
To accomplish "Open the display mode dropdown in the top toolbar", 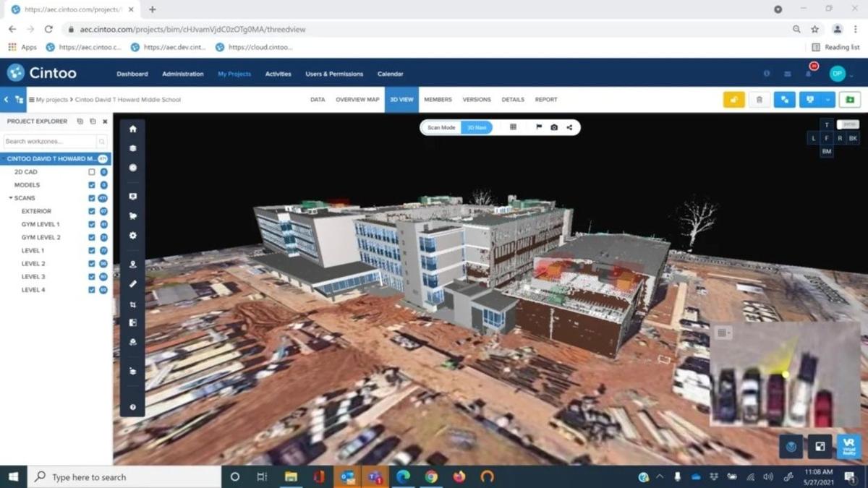I will tap(828, 99).
